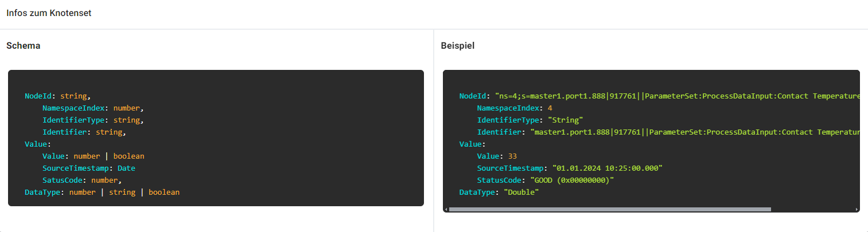
Task: Click 'DataType: number | string | boolean' line
Action: 102,192
